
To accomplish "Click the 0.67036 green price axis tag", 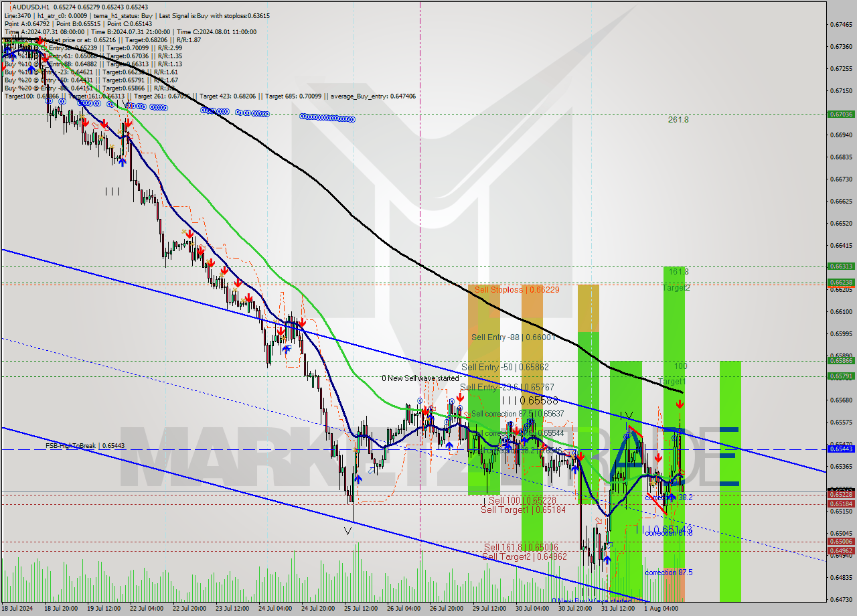I will point(841,114).
